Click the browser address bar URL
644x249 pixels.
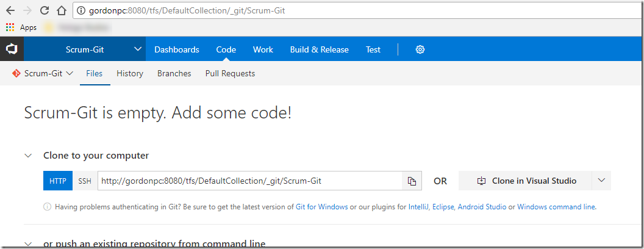[x=187, y=11]
